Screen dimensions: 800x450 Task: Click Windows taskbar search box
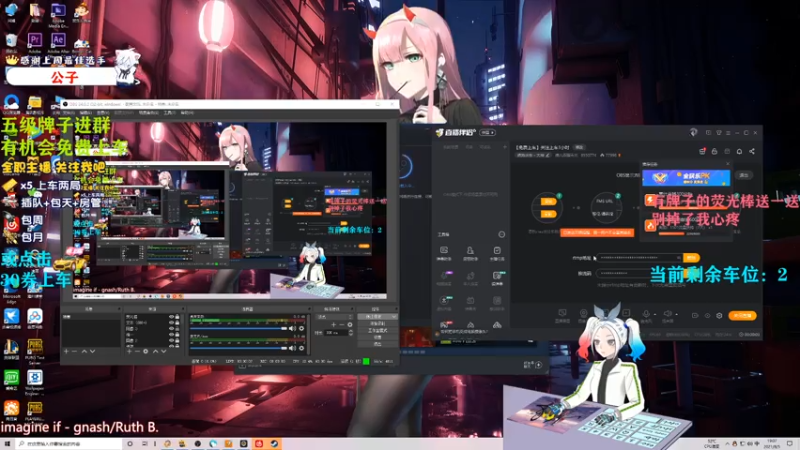69,444
